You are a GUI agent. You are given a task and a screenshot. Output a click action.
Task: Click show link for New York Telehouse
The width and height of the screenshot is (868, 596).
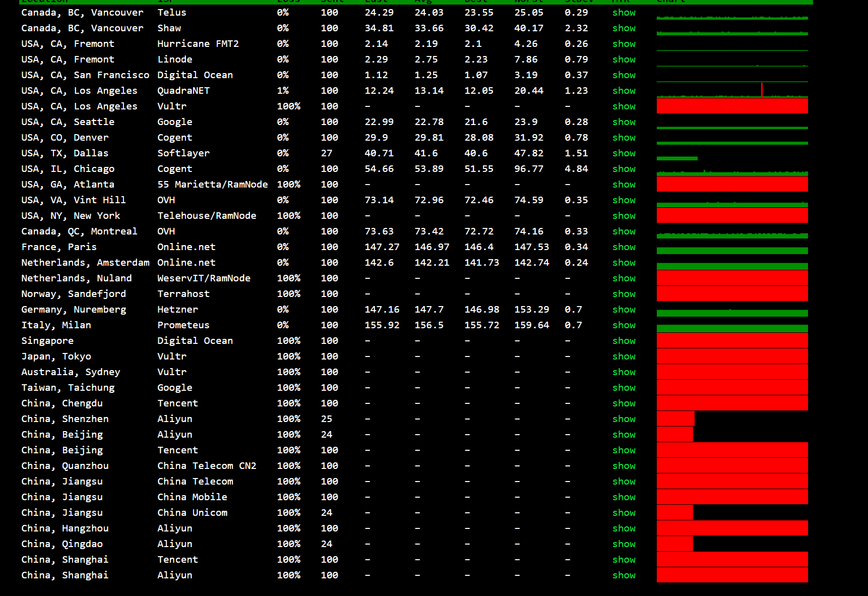pos(624,216)
